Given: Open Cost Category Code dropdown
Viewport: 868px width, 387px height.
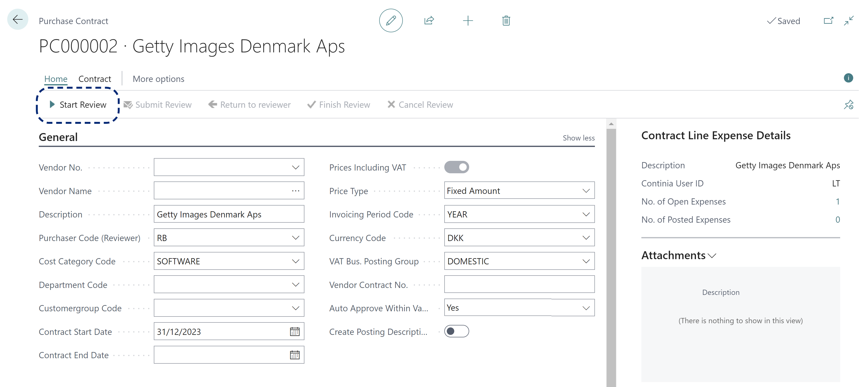Looking at the screenshot, I should click(295, 261).
